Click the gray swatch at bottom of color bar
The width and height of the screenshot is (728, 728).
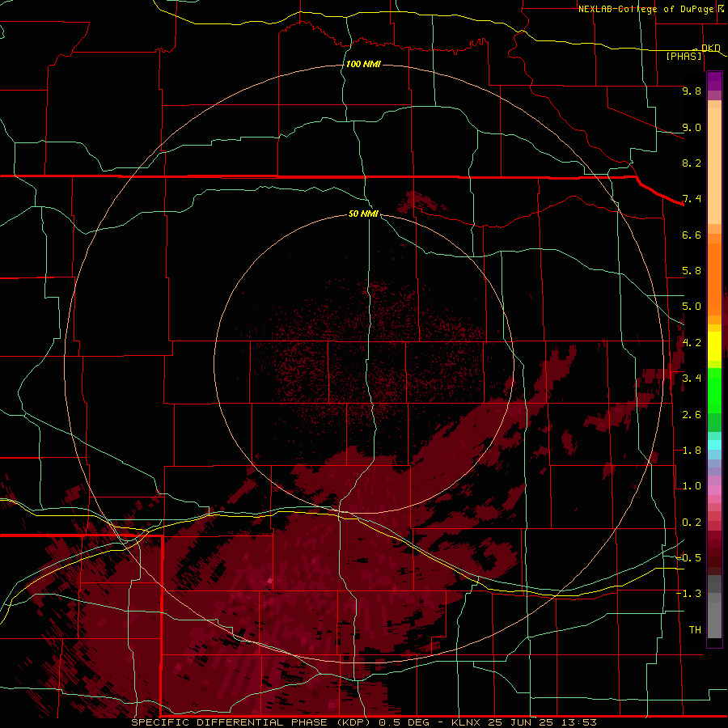coord(714,620)
